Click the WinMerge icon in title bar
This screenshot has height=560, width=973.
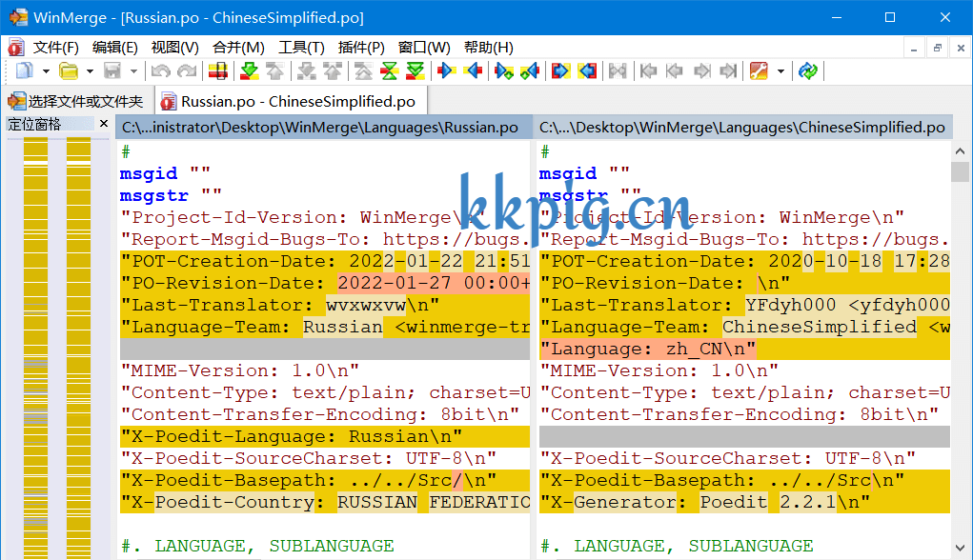pyautogui.click(x=18, y=17)
